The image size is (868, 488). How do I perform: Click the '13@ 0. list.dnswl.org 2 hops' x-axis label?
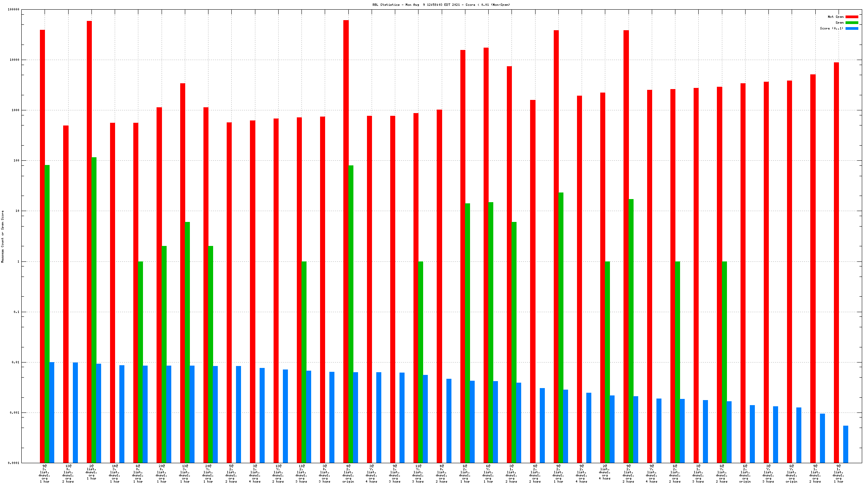(68, 474)
